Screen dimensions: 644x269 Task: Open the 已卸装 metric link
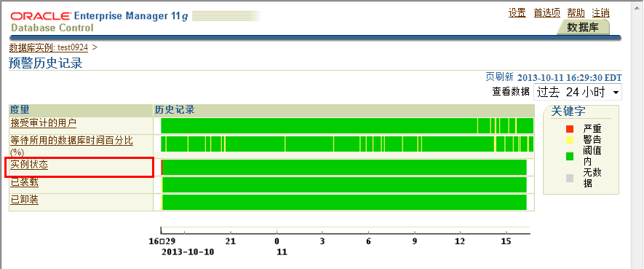click(24, 200)
